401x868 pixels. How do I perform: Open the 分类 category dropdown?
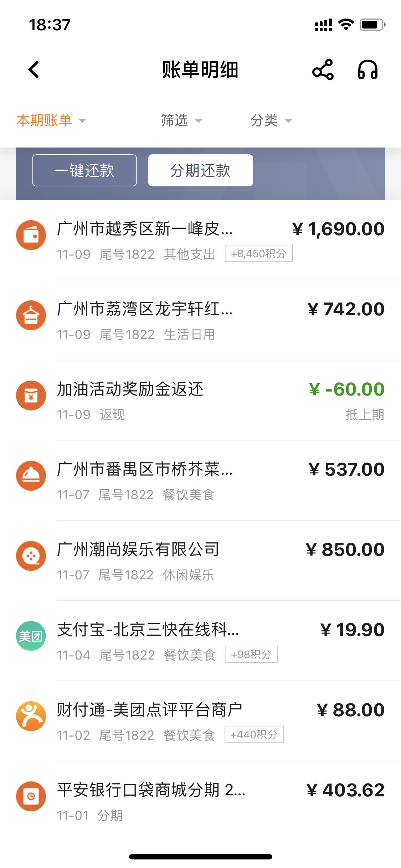271,120
